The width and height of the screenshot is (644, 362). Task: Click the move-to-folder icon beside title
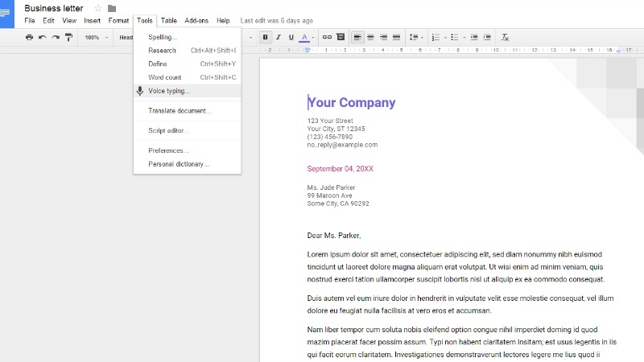point(112,8)
